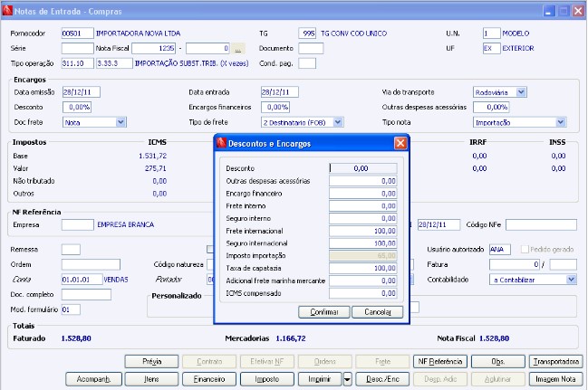Click the Mod. formulário field
The image size is (588, 390).
click(71, 309)
